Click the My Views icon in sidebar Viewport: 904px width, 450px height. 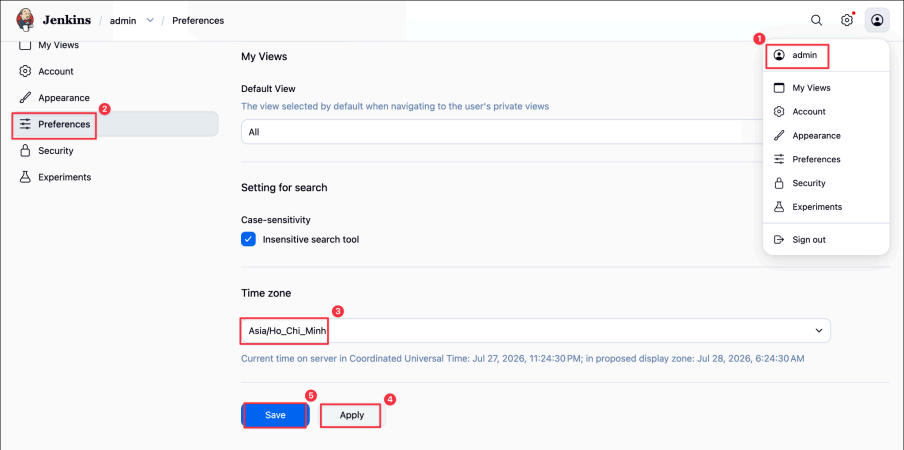25,45
